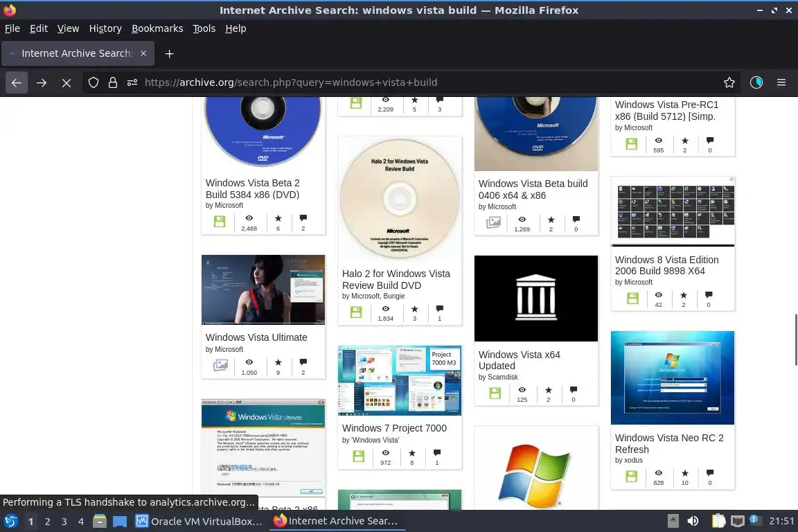Open Windows 8 Vista Edition 2006 Build 9898 X64
Image resolution: width=798 pixels, height=532 pixels.
pos(666,265)
